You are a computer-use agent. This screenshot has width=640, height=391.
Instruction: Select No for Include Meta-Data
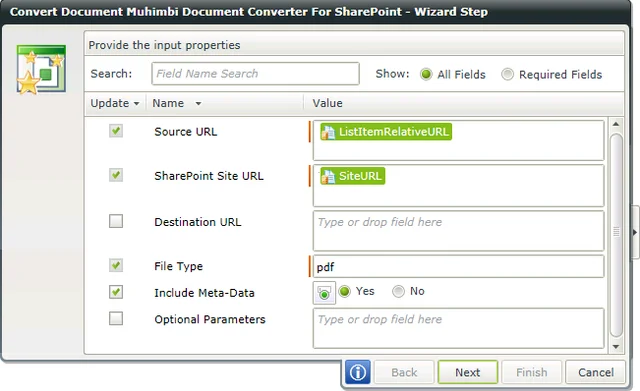398,291
